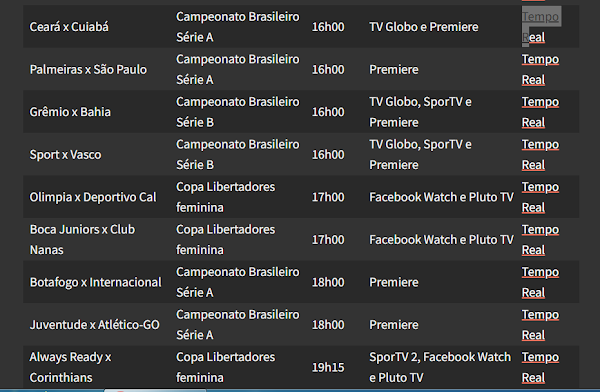This screenshot has height=392, width=600.
Task: Open Tempo Real link for Ceará x Cuiabá
Action: coord(540,27)
